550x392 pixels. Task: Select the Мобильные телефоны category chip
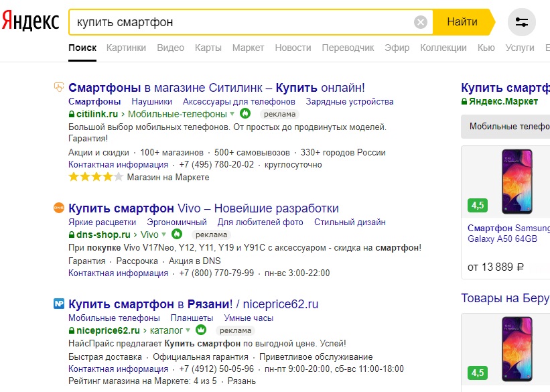[506, 127]
